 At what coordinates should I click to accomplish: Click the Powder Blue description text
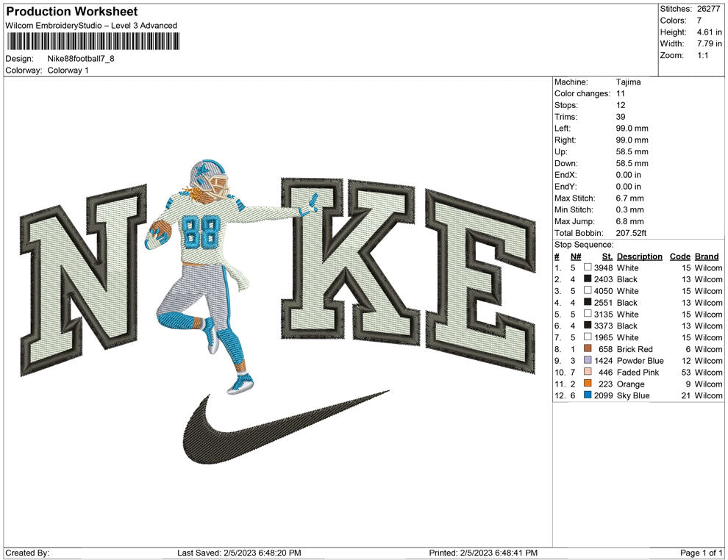640,361
